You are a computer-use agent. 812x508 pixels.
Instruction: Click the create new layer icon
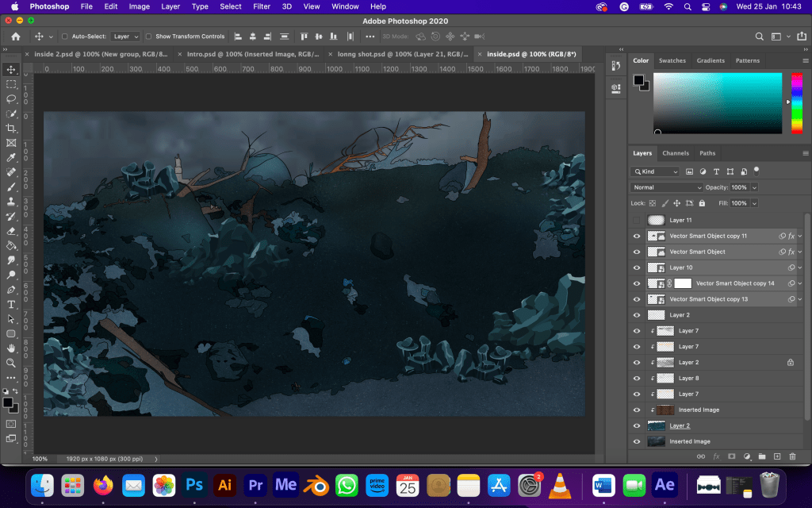(777, 456)
